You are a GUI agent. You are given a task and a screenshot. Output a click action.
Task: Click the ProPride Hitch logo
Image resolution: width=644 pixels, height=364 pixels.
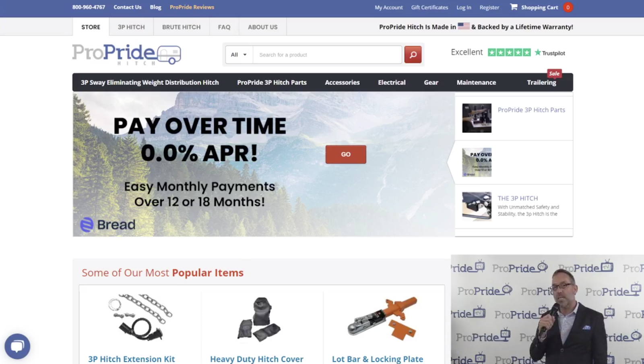[127, 54]
